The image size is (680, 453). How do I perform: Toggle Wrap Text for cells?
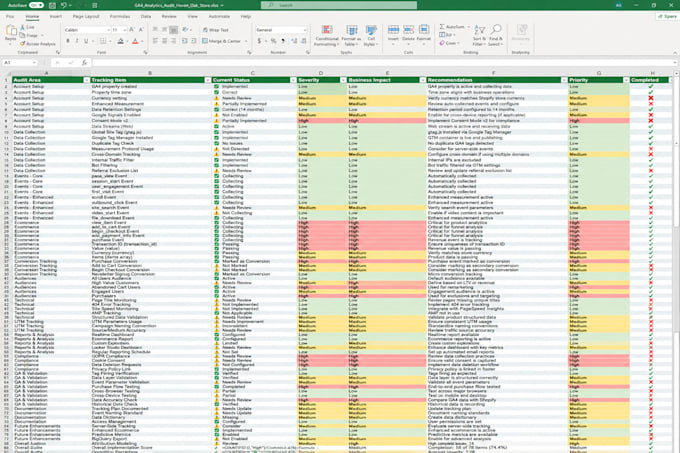pyautogui.click(x=216, y=30)
